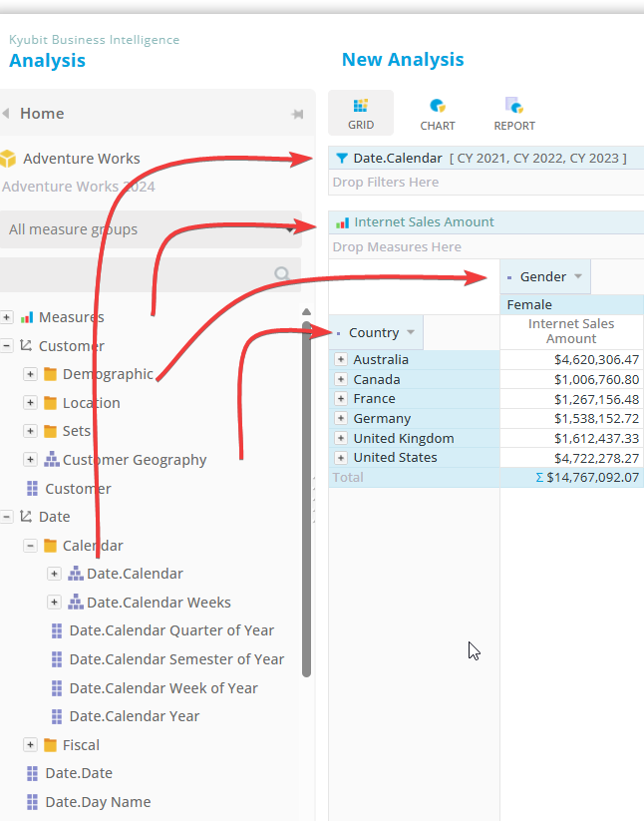Image resolution: width=644 pixels, height=821 pixels.
Task: Click the Date.Calendar Week of Year icon
Action: point(57,688)
